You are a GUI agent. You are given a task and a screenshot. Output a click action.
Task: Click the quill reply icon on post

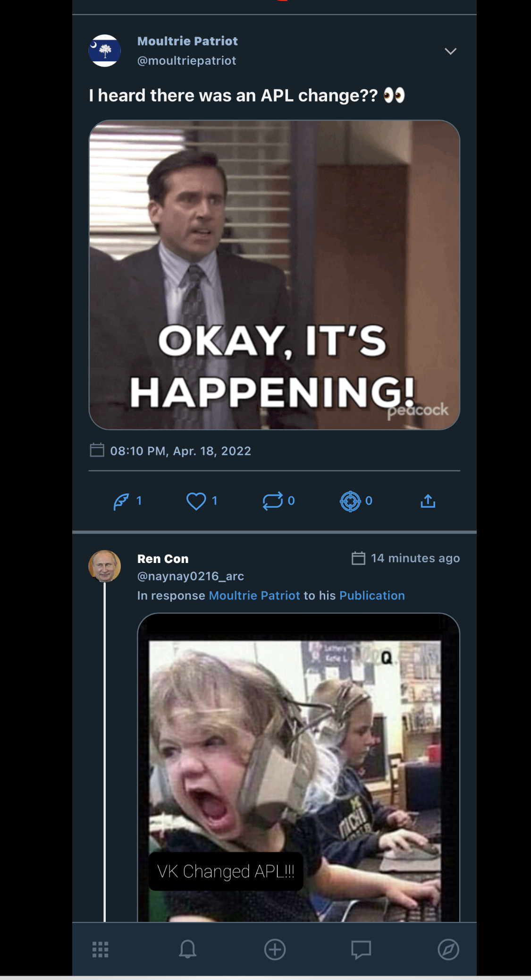(x=121, y=501)
